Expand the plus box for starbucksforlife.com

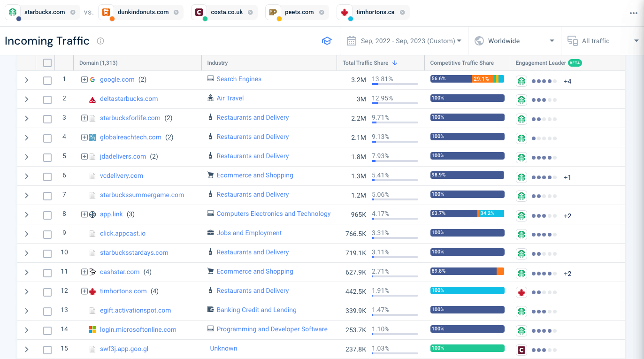(x=84, y=118)
